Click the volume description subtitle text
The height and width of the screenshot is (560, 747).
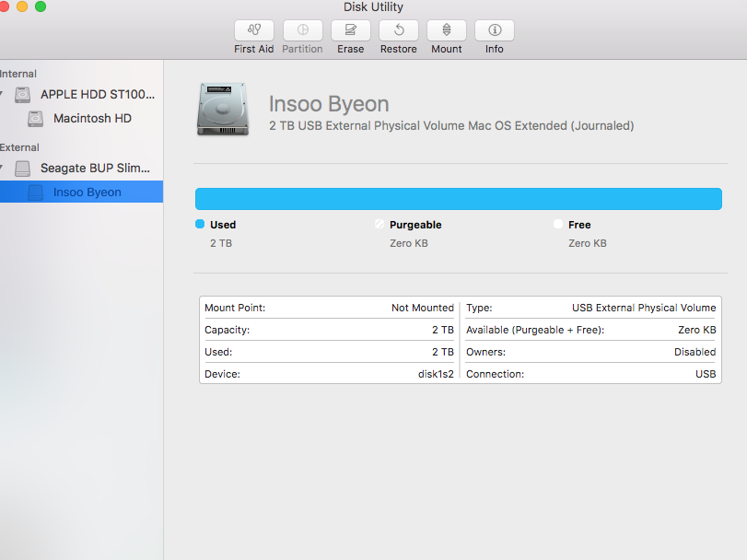pos(451,125)
